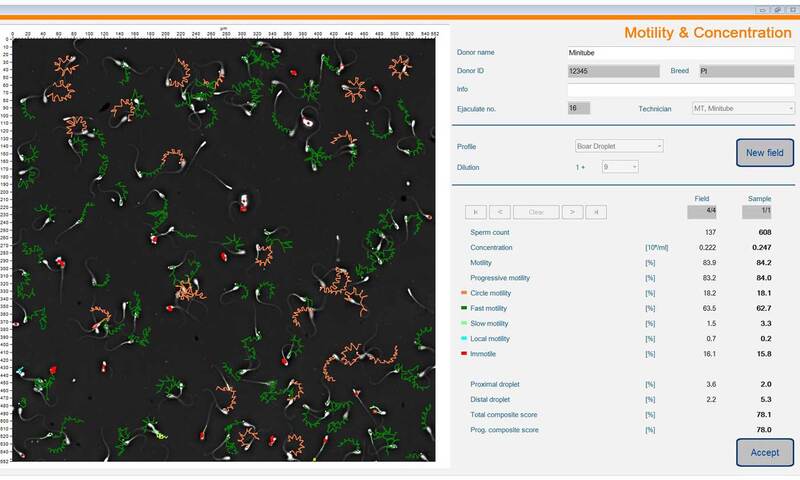
Task: Open the Technician dropdown
Action: [x=742, y=108]
